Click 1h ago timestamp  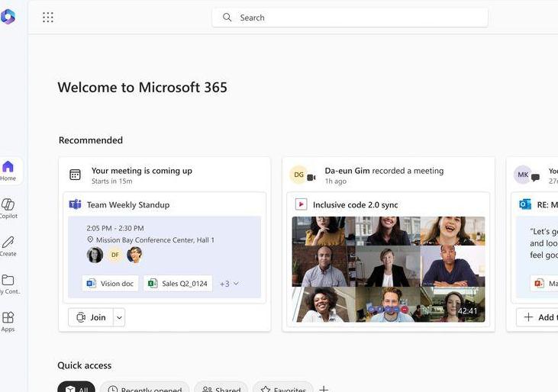336,182
